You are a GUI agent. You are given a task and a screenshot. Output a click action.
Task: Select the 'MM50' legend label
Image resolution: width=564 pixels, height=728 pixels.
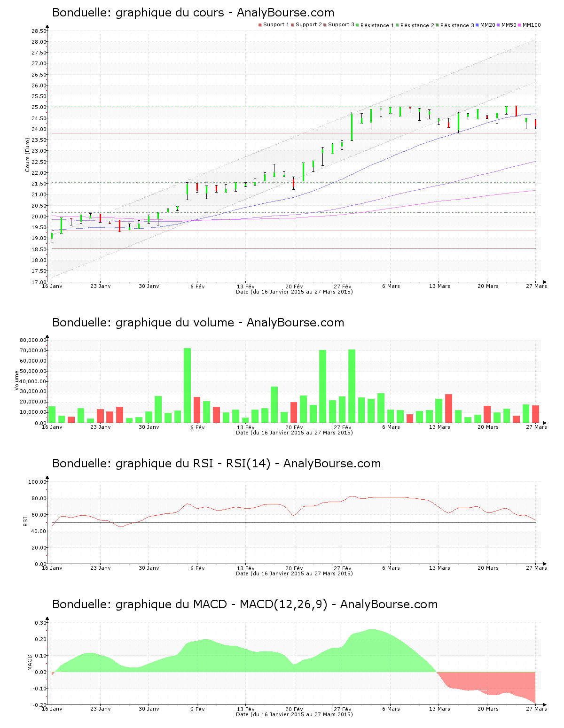[x=509, y=25]
